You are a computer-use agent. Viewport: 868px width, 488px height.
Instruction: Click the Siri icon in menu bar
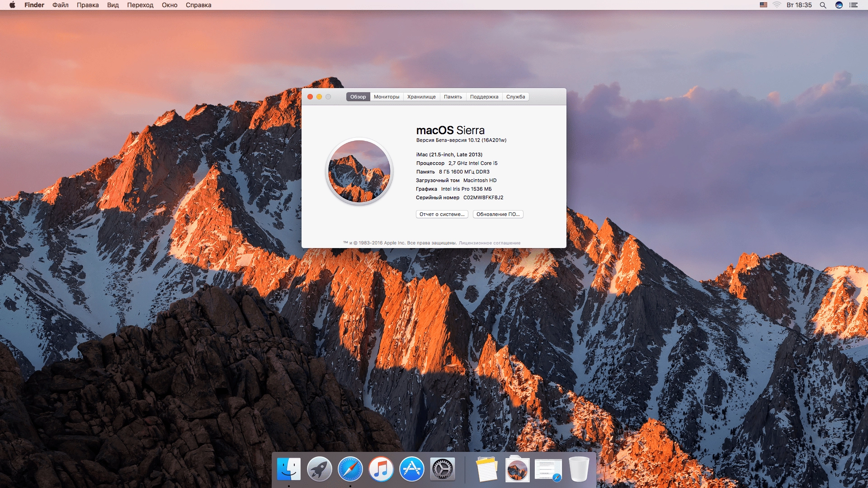(x=839, y=5)
